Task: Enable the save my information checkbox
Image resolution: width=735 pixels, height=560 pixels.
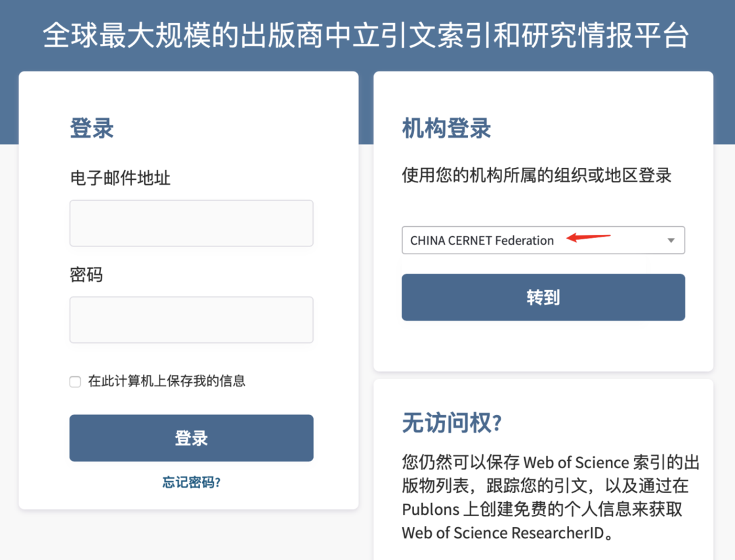Action: click(75, 382)
